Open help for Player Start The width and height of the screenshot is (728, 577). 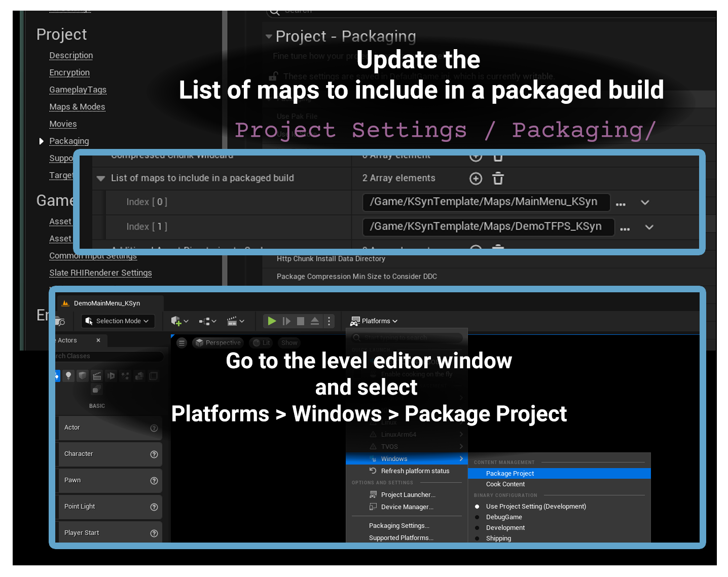click(154, 533)
